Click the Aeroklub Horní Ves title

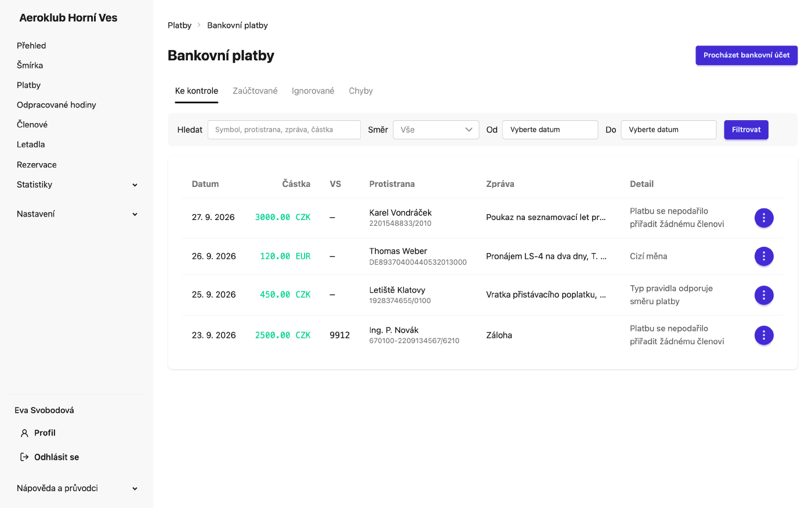point(68,18)
